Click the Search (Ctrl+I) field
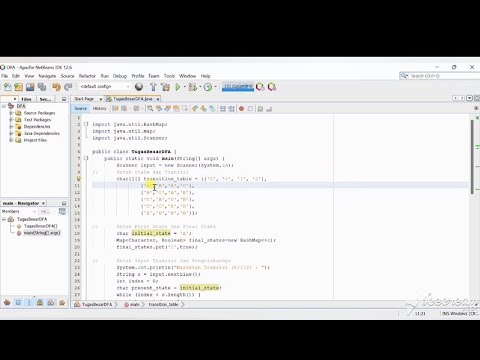Viewport: 480px width, 360px height. [x=440, y=76]
